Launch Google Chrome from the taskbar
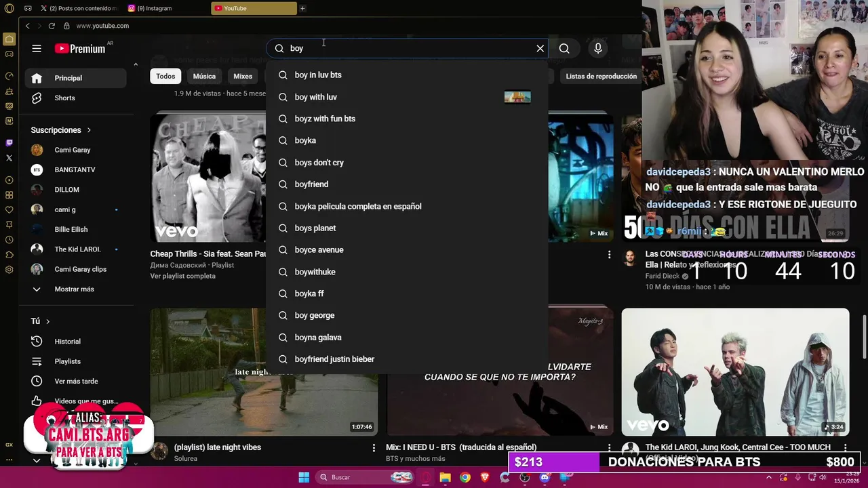 (465, 477)
